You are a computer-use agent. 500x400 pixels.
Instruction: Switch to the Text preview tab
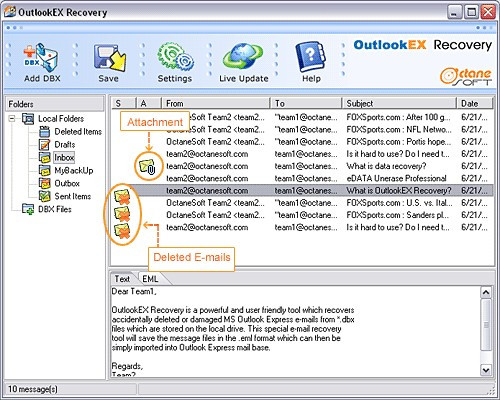click(x=122, y=279)
